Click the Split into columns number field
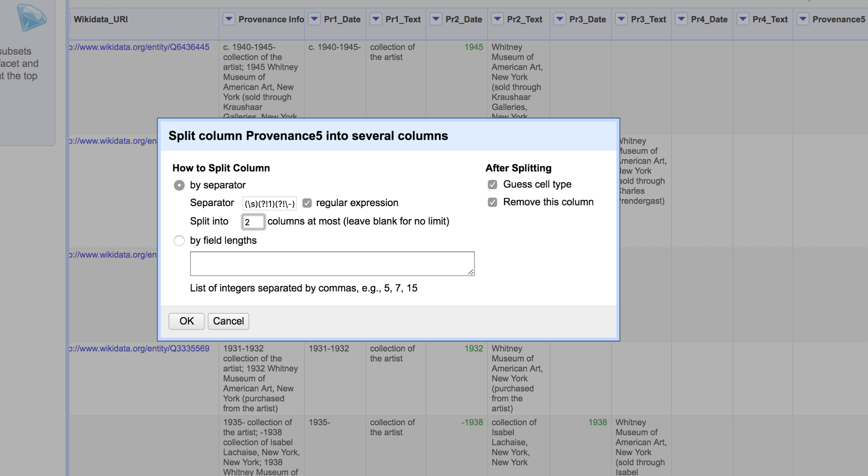868x476 pixels. click(253, 222)
